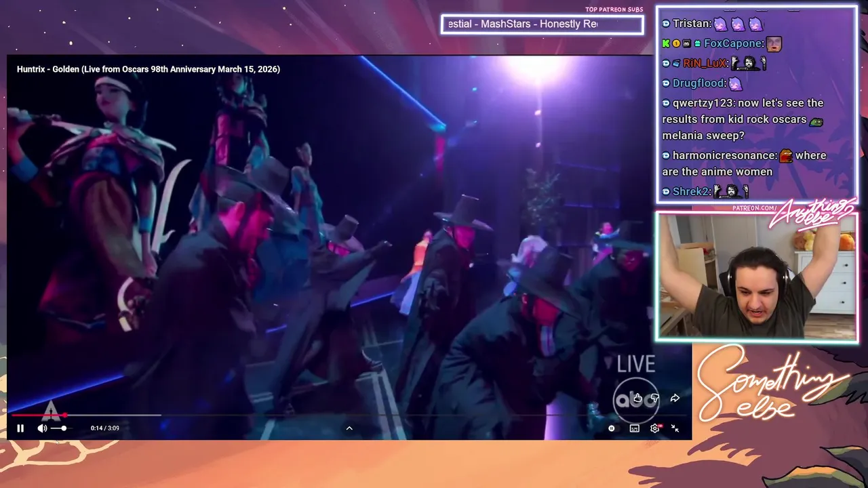Open the video settings gear
The image size is (868, 488).
[654, 428]
